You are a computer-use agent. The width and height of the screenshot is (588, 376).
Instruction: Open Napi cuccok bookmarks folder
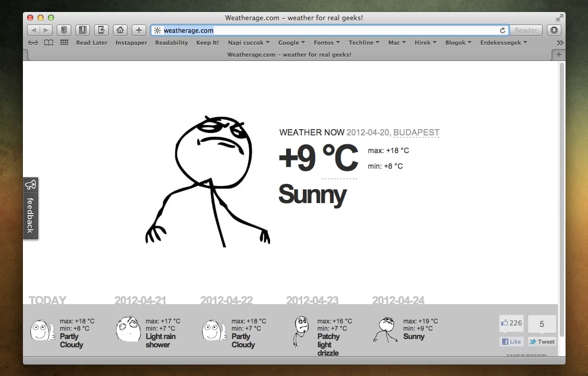(x=249, y=43)
